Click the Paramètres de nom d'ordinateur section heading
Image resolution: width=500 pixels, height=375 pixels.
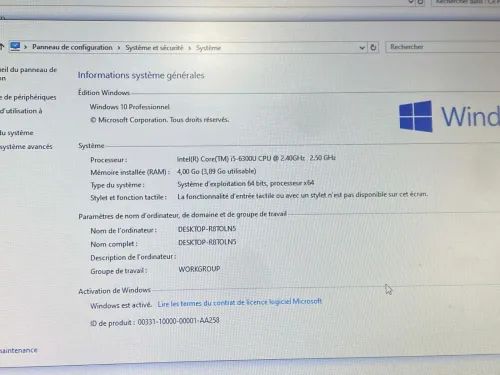point(182,215)
